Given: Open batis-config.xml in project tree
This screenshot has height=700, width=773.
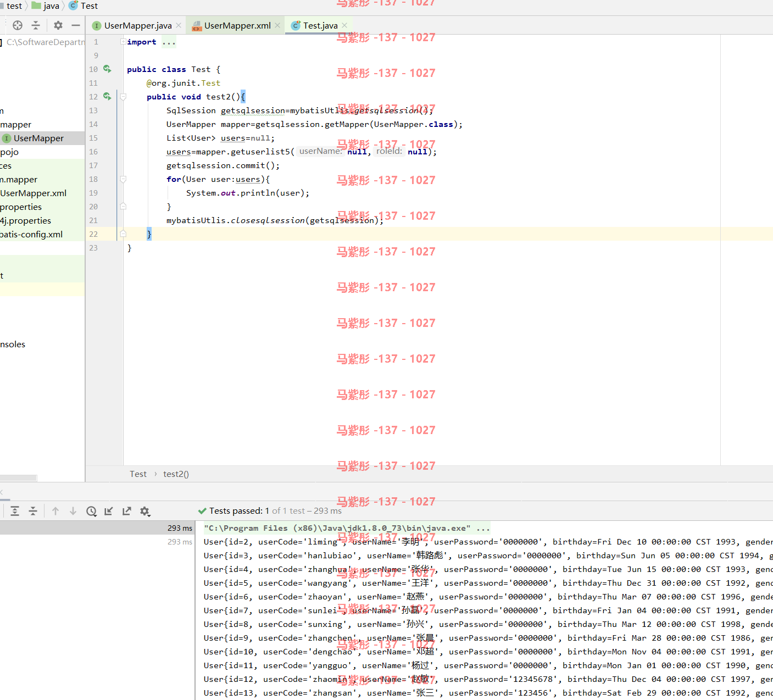Looking at the screenshot, I should click(42, 234).
